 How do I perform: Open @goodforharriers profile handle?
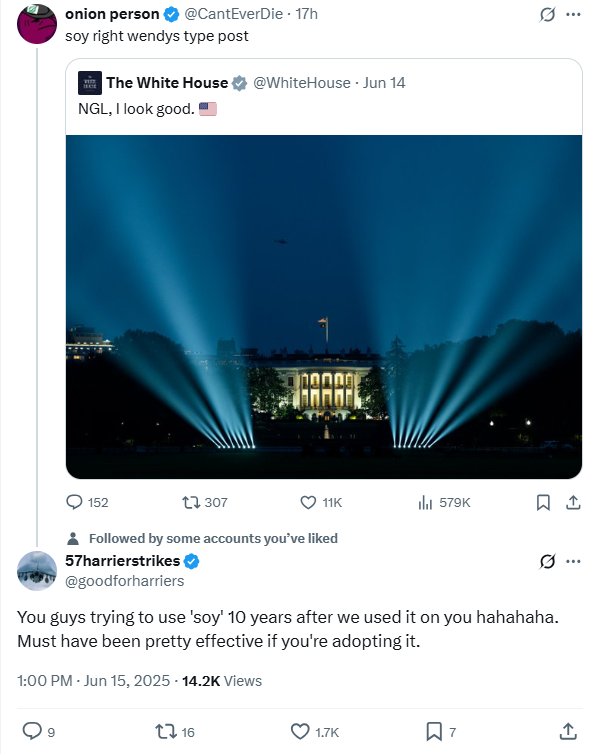(124, 581)
